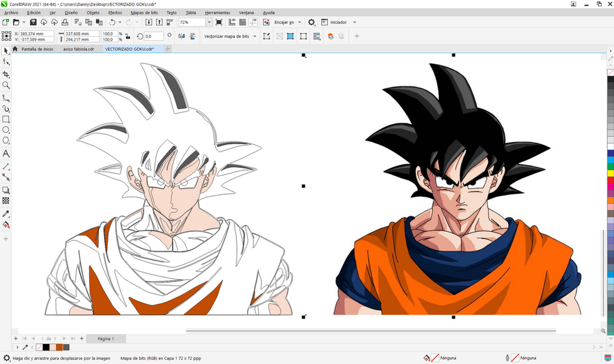The height and width of the screenshot is (364, 614).
Task: Toggle show rulers button
Action: (x=232, y=23)
